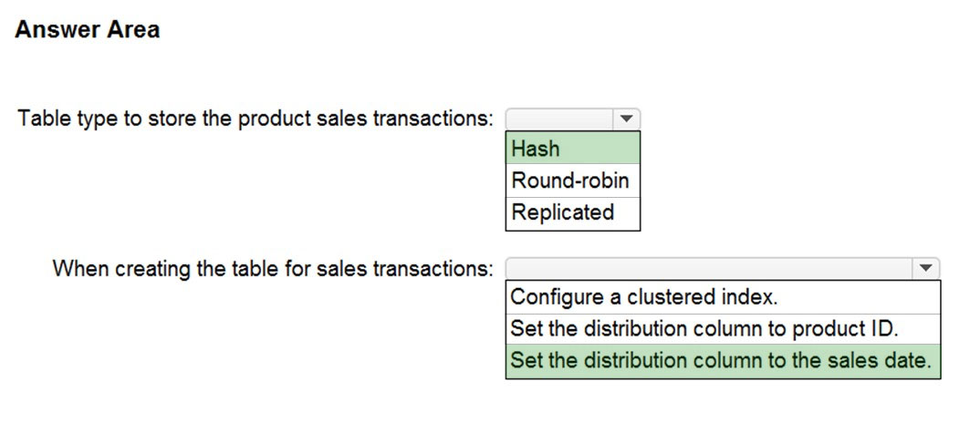Image resolution: width=980 pixels, height=423 pixels.
Task: Select distribution column to the sales date
Action: 723,360
